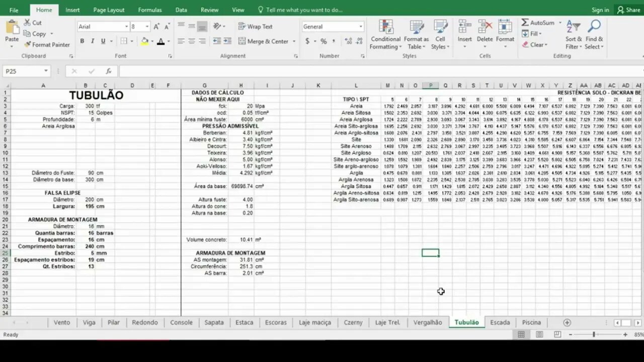Viewport: 644px width, 362px height.
Task: Switch to the Insert ribbon tab
Action: click(72, 10)
